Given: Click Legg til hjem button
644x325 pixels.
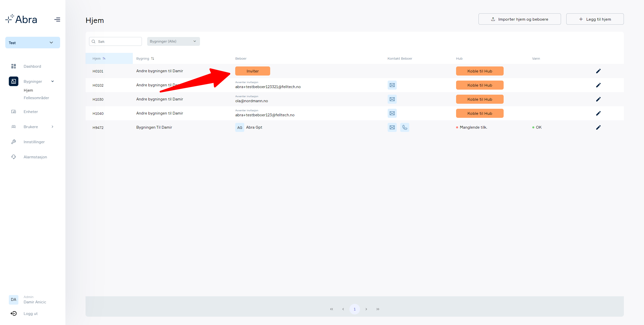Looking at the screenshot, I should (595, 19).
